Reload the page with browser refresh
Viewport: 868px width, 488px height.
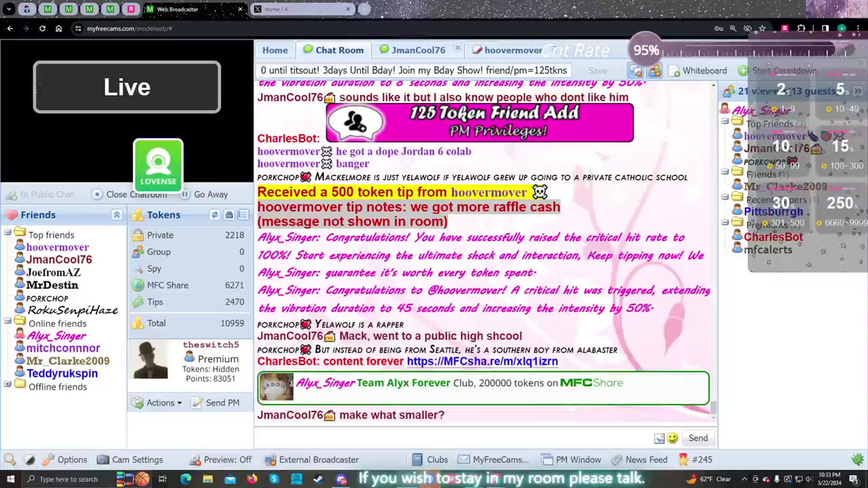(42, 28)
